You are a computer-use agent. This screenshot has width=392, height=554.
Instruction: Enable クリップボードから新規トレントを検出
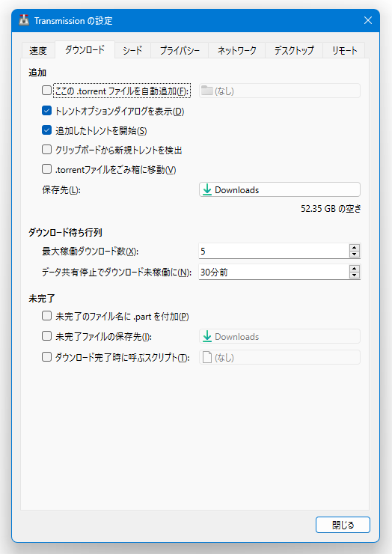(46, 150)
